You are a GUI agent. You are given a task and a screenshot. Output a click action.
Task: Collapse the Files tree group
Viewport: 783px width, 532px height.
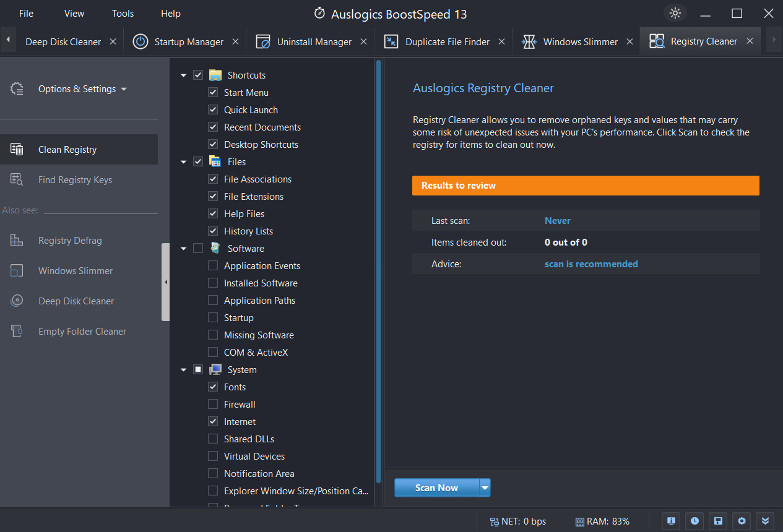point(183,162)
